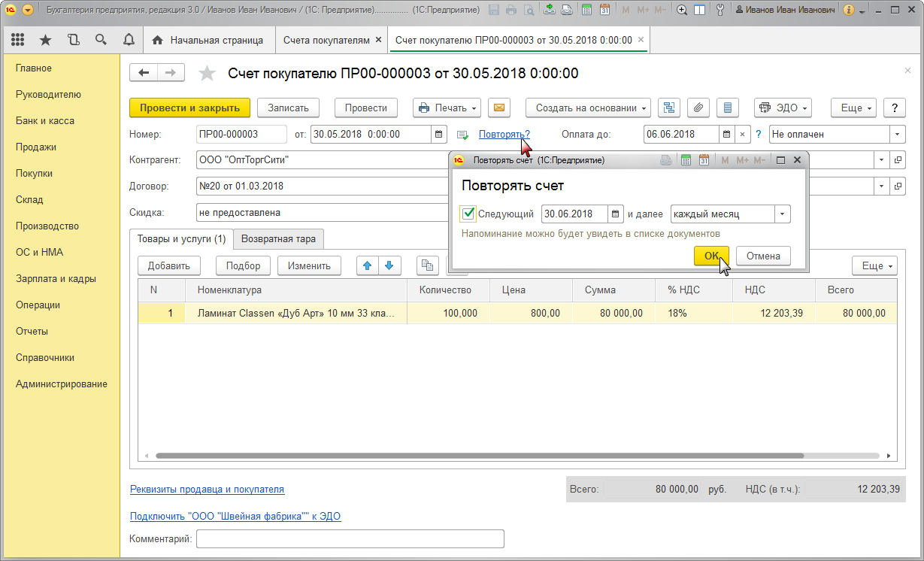Viewport: 924px width, 561px height.
Task: Open the "Продажи" section in sidebar
Action: click(x=36, y=147)
